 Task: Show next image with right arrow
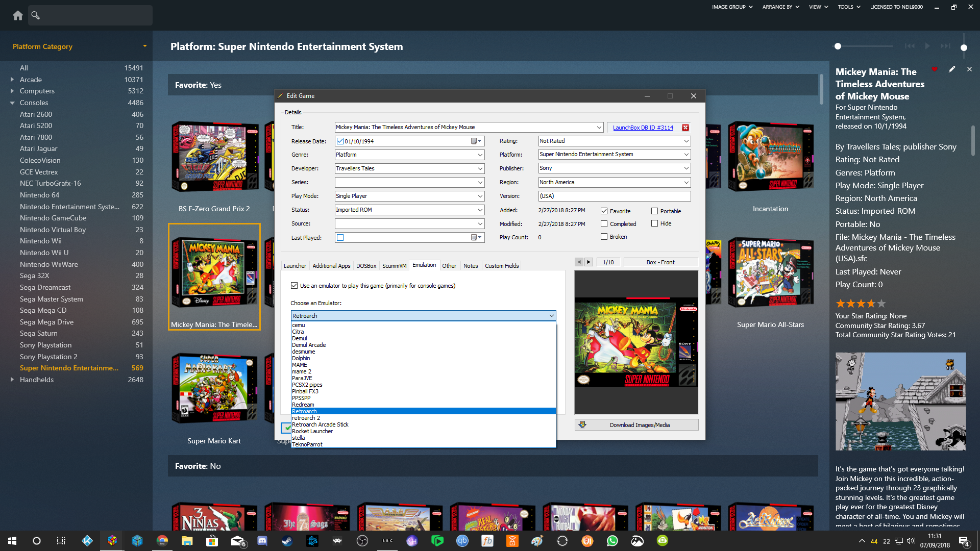pos(589,262)
